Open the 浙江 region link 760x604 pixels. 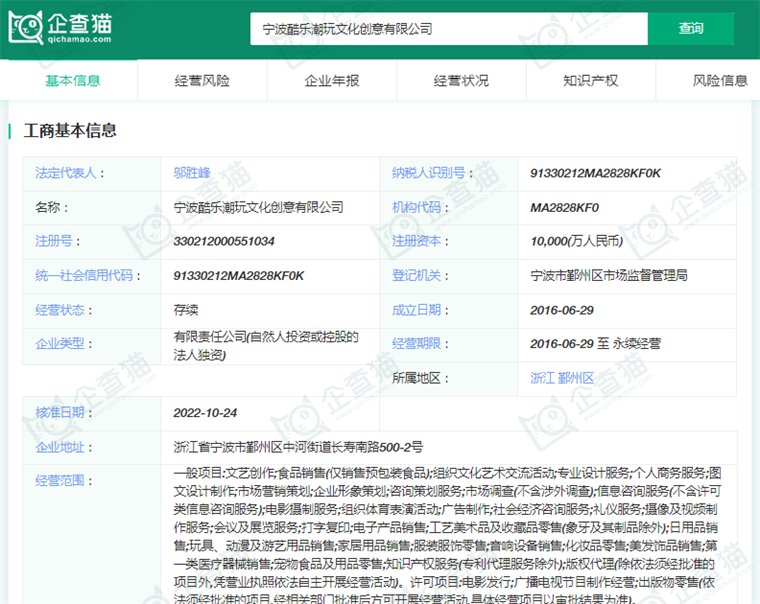click(x=542, y=378)
